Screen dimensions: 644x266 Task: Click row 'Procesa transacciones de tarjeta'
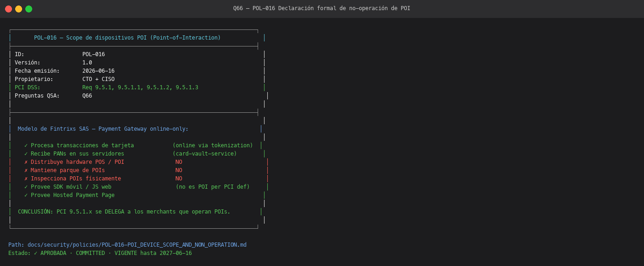click(79, 145)
